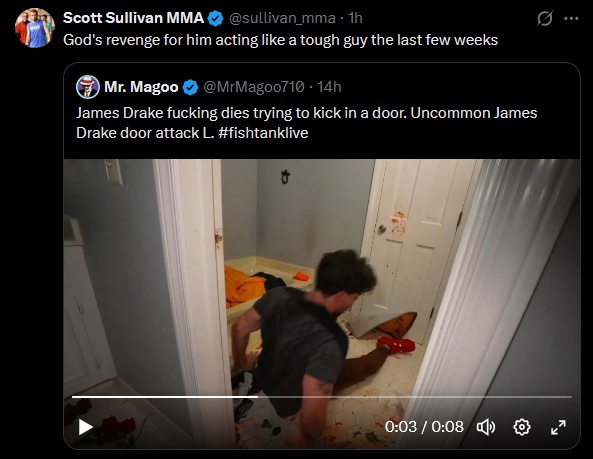The height and width of the screenshot is (459, 593).
Task: Open the quoted tweet text
Action: (x=306, y=123)
